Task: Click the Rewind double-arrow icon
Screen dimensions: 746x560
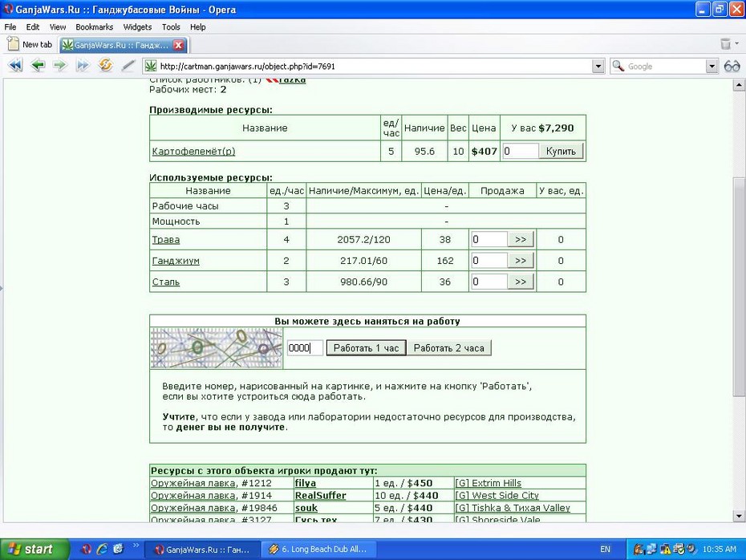Action: pyautogui.click(x=15, y=65)
